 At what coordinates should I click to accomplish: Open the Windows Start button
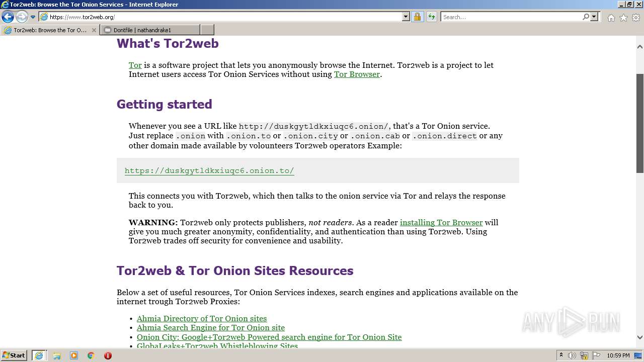[x=14, y=355]
